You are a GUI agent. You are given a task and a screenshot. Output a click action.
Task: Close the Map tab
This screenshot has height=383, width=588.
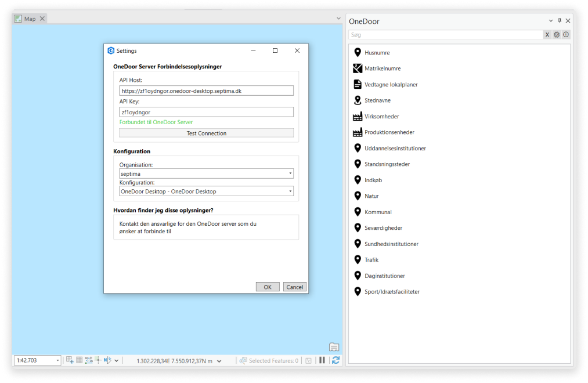pyautogui.click(x=42, y=19)
